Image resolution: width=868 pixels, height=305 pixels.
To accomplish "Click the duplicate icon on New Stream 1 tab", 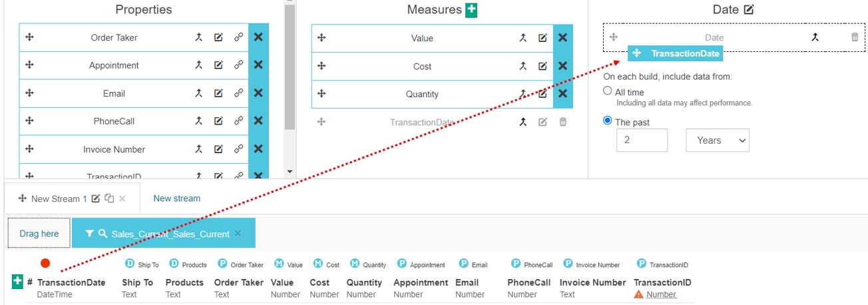I will click(109, 198).
